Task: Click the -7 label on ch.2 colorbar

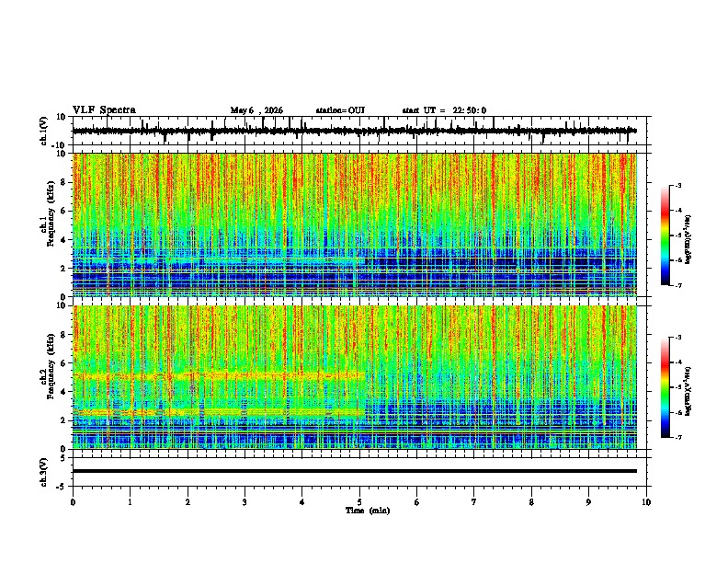Action: (677, 437)
